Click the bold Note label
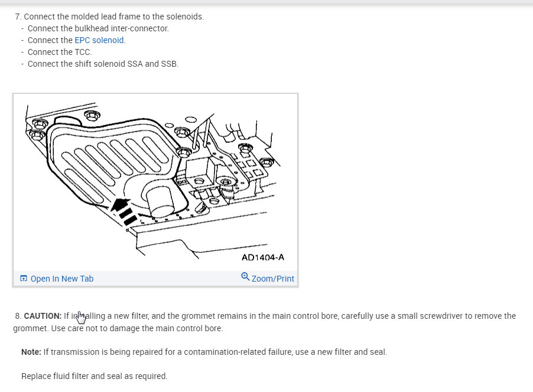Image resolution: width=533 pixels, height=392 pixels. click(31, 352)
